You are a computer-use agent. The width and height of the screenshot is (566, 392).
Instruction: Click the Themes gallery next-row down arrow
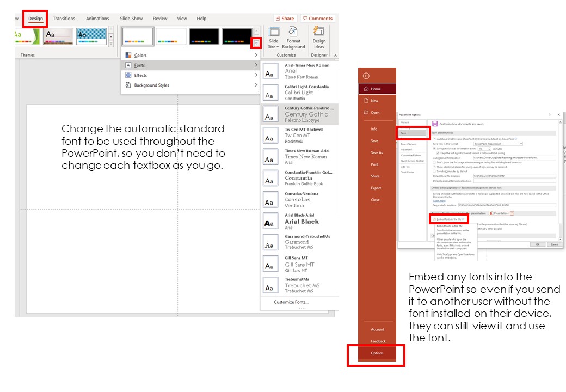coord(111,36)
